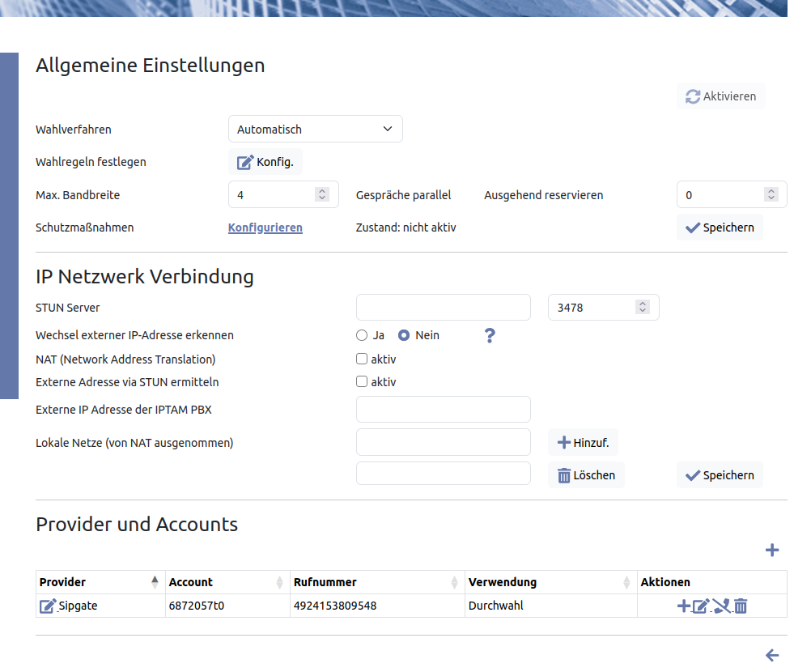The image size is (794, 672).
Task: Tick the STUN external address aktiv checkbox
Action: [362, 381]
